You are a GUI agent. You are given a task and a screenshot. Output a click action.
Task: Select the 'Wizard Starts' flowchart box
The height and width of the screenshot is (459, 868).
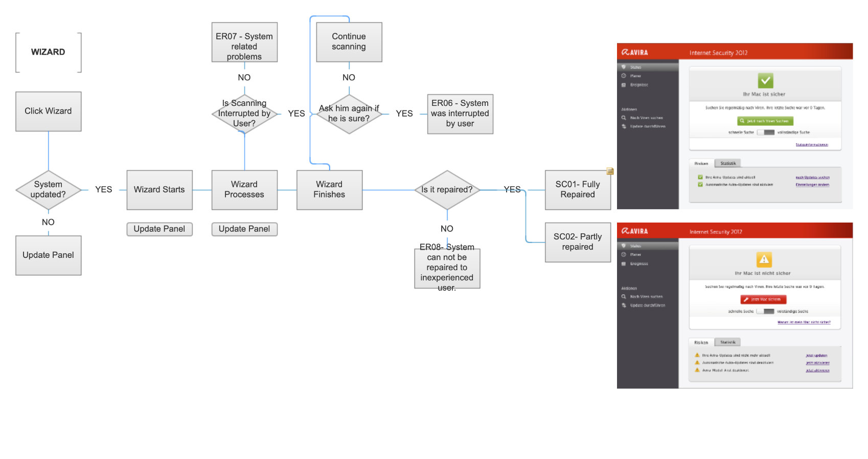tap(159, 190)
